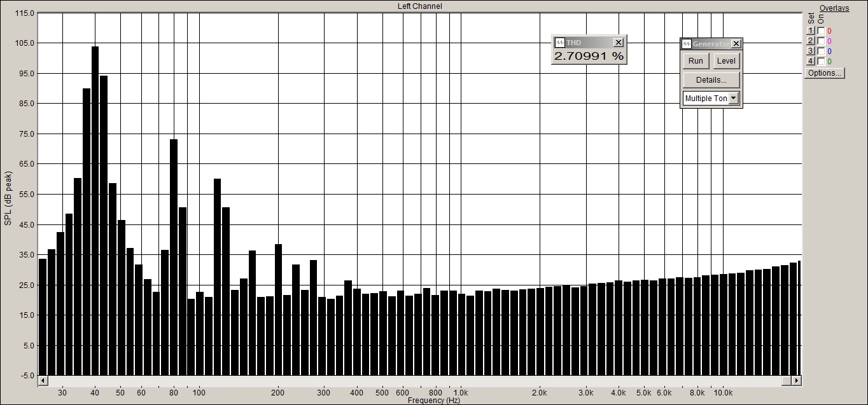
Task: Click the 10.0k frequency axis label
Action: pos(722,392)
